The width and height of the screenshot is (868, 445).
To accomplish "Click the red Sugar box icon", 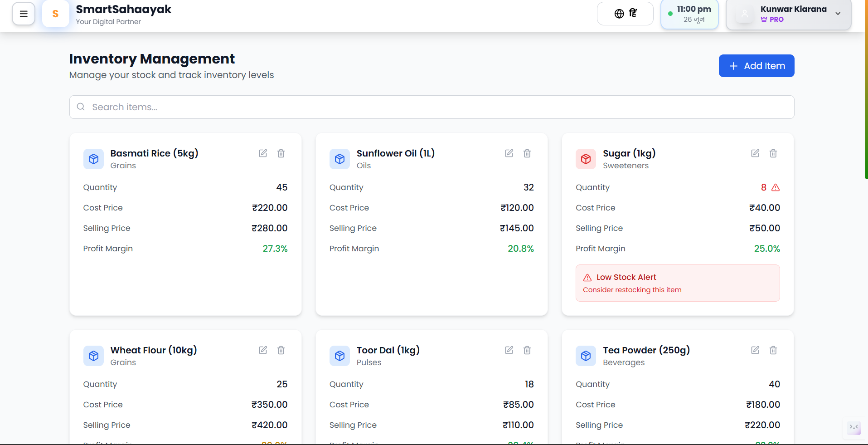I will pyautogui.click(x=586, y=159).
